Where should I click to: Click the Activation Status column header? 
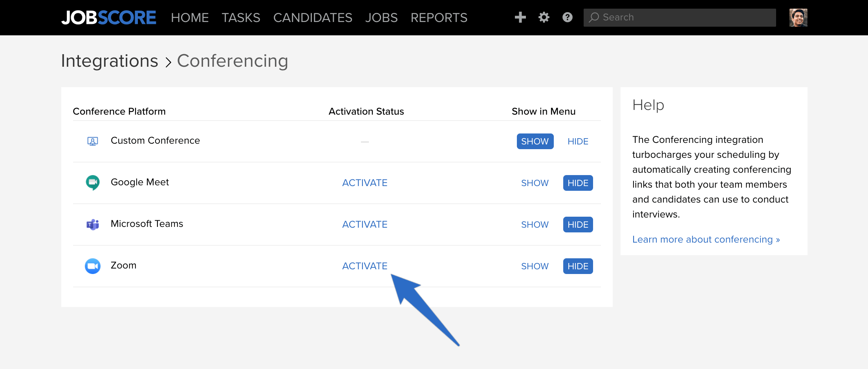click(x=366, y=111)
